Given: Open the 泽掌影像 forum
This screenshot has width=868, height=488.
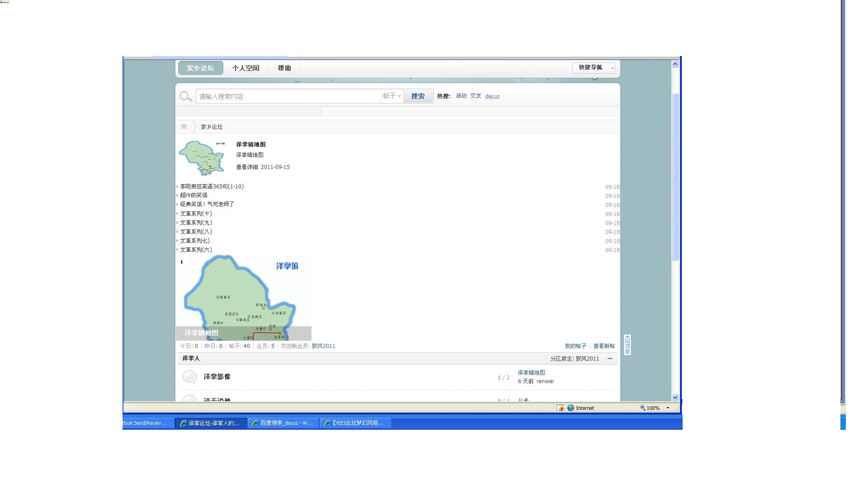Looking at the screenshot, I should pyautogui.click(x=217, y=377).
